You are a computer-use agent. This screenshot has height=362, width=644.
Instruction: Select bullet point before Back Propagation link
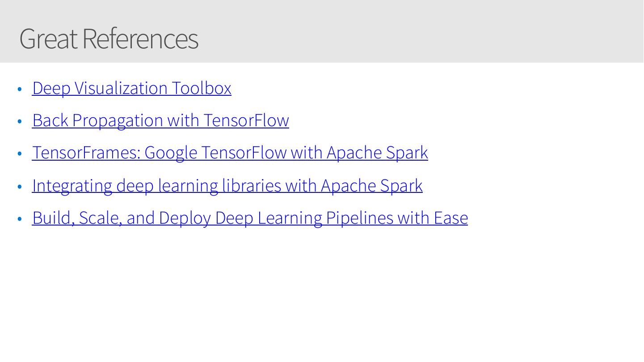pyautogui.click(x=19, y=121)
